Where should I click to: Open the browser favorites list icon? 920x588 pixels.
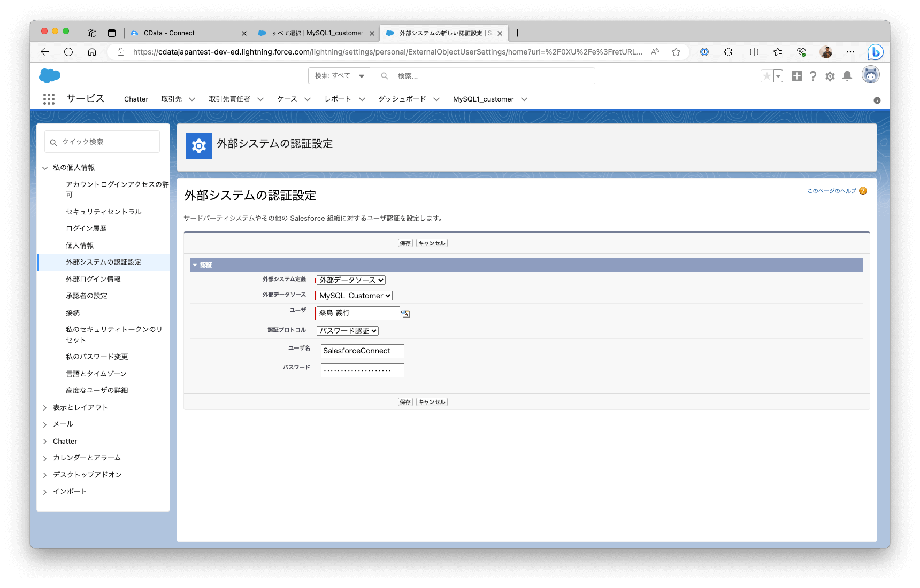778,52
